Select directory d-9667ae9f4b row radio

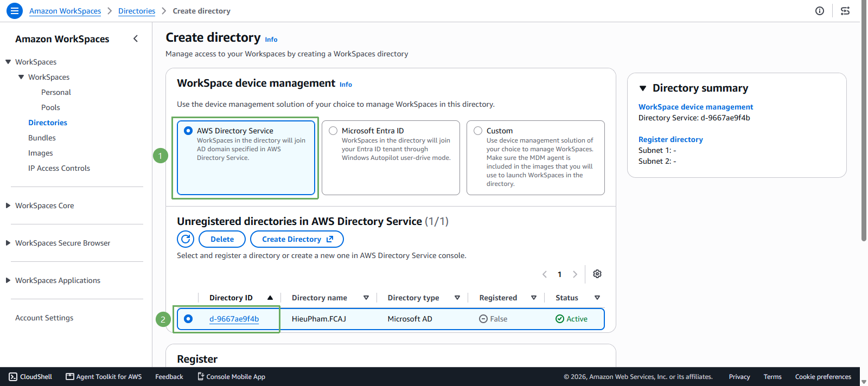(x=188, y=319)
